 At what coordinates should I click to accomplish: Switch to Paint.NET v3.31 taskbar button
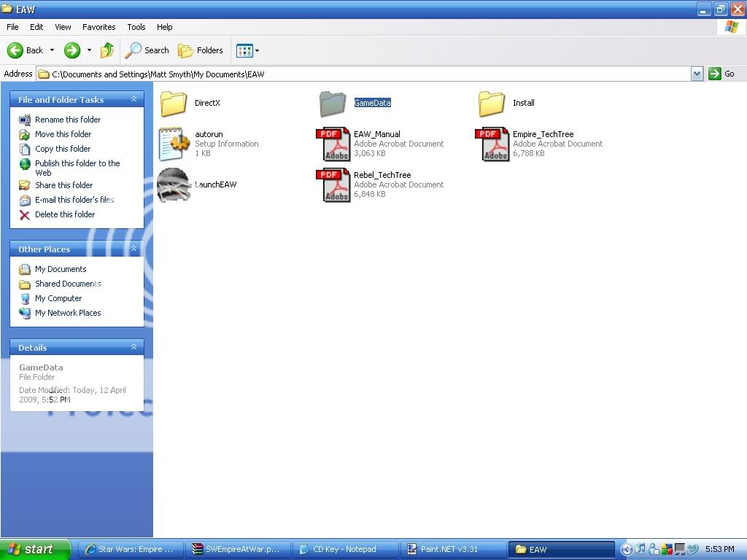pyautogui.click(x=453, y=550)
